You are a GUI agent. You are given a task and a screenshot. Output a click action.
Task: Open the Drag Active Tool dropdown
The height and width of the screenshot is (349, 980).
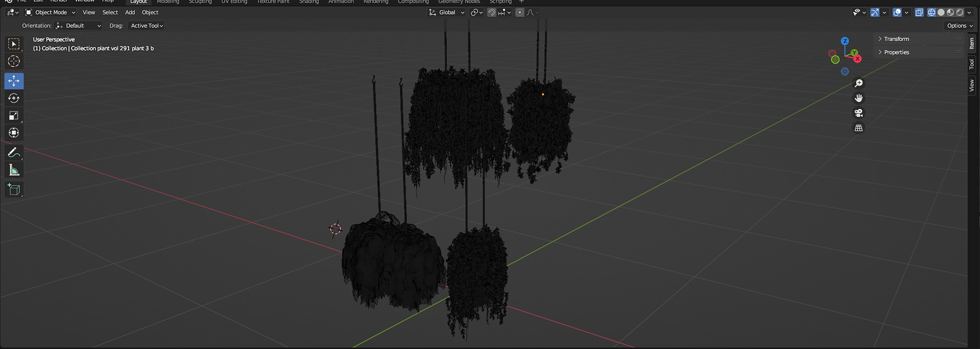coord(146,26)
